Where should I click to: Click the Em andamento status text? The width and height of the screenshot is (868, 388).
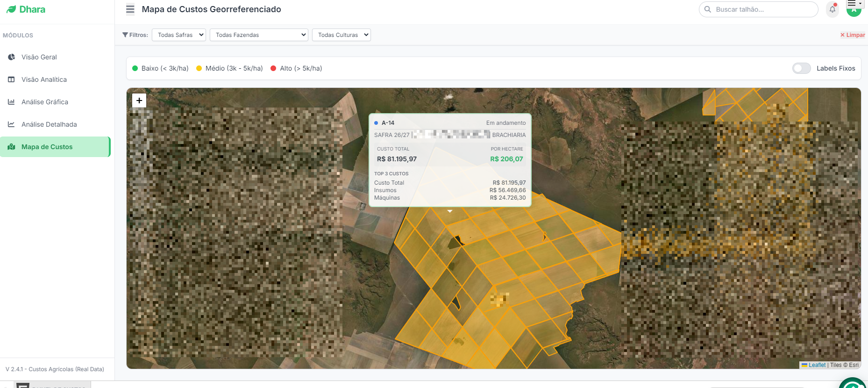click(x=506, y=123)
